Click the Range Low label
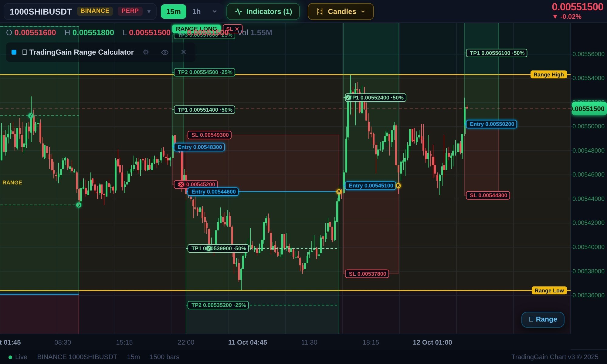 [549, 291]
